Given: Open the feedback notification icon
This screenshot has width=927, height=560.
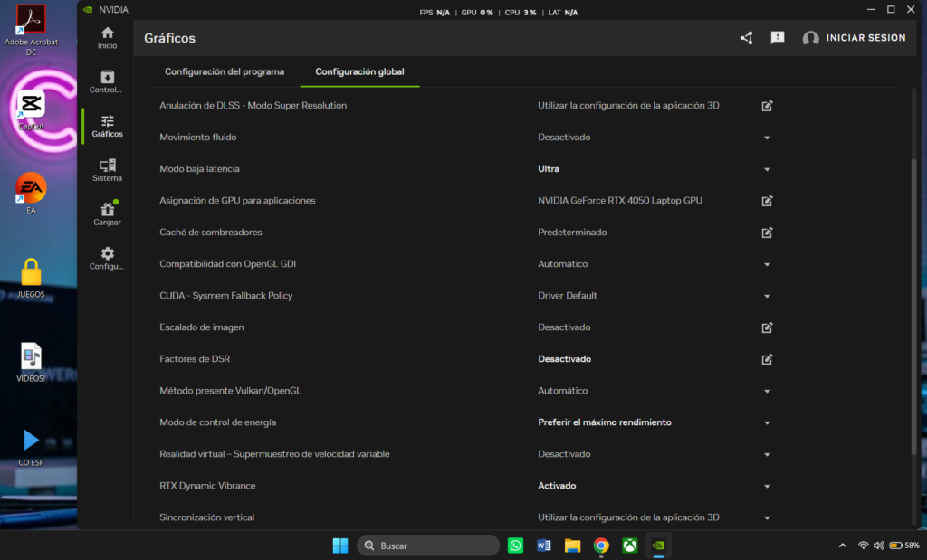Looking at the screenshot, I should 778,38.
